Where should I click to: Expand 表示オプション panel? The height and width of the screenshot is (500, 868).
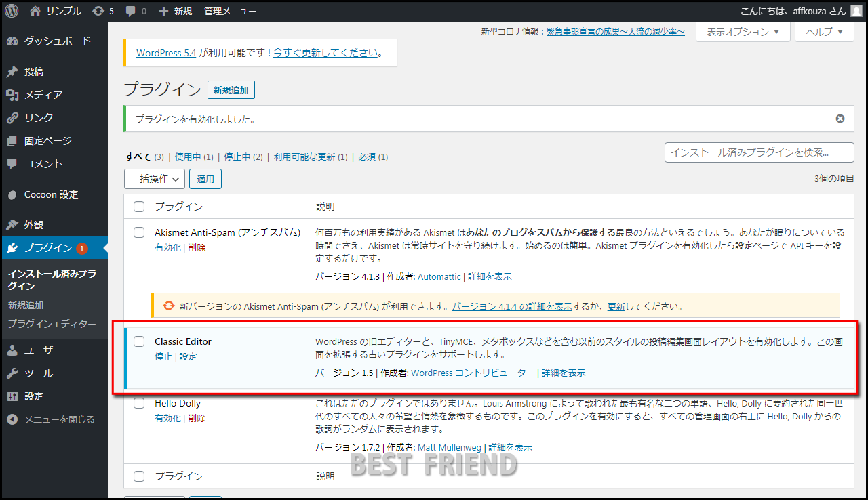click(x=743, y=32)
